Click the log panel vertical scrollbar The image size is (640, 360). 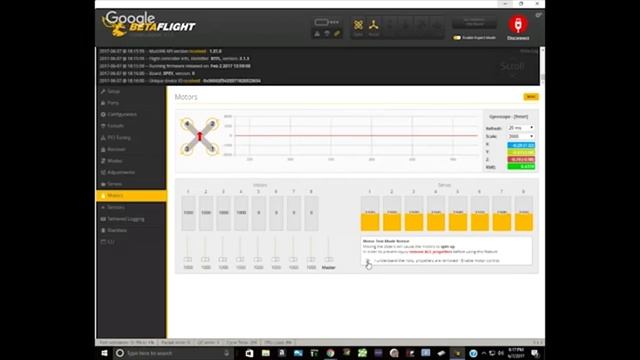[542, 66]
